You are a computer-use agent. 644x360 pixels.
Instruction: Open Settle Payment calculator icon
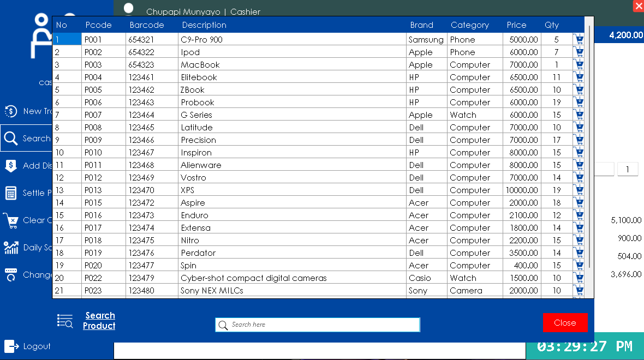pyautogui.click(x=11, y=193)
